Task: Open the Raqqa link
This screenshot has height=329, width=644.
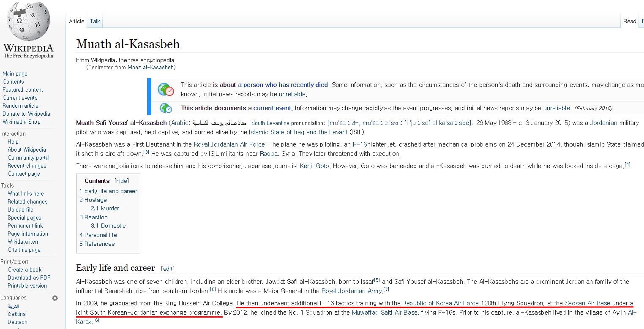Action: pyautogui.click(x=269, y=154)
